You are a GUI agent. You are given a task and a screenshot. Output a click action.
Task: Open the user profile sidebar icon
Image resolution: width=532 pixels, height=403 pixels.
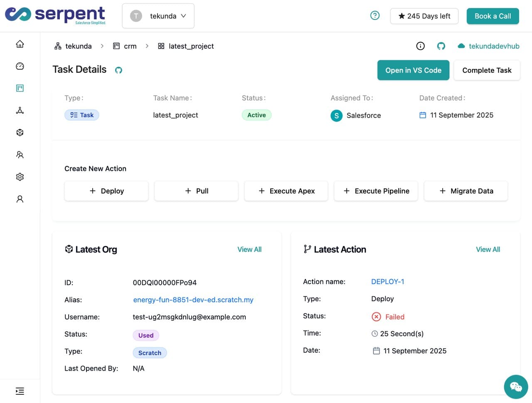[20, 199]
